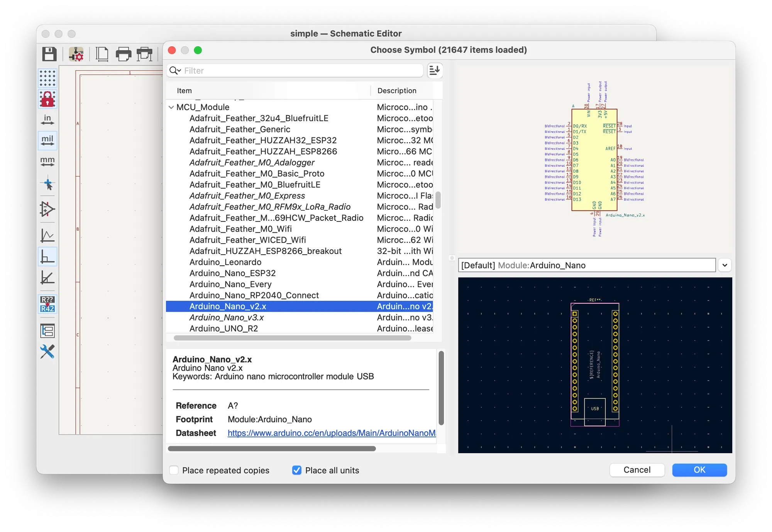Click the search magnifier icon in Filter
Image resolution: width=772 pixels, height=532 pixels.
point(174,70)
